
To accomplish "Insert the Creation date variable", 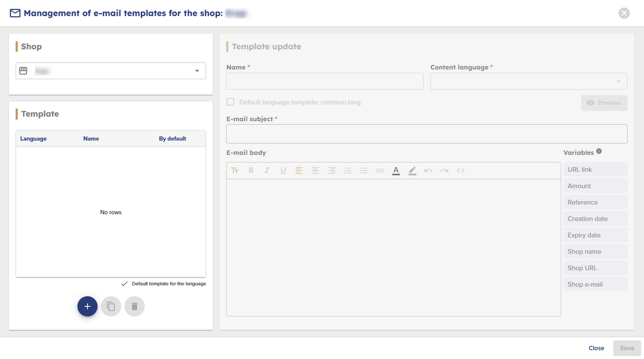I will click(595, 218).
